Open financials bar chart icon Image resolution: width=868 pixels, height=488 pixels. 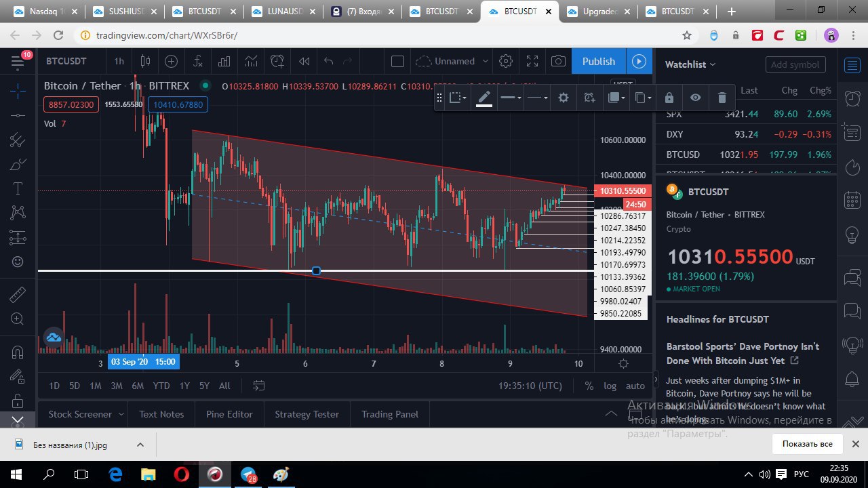[x=224, y=61]
